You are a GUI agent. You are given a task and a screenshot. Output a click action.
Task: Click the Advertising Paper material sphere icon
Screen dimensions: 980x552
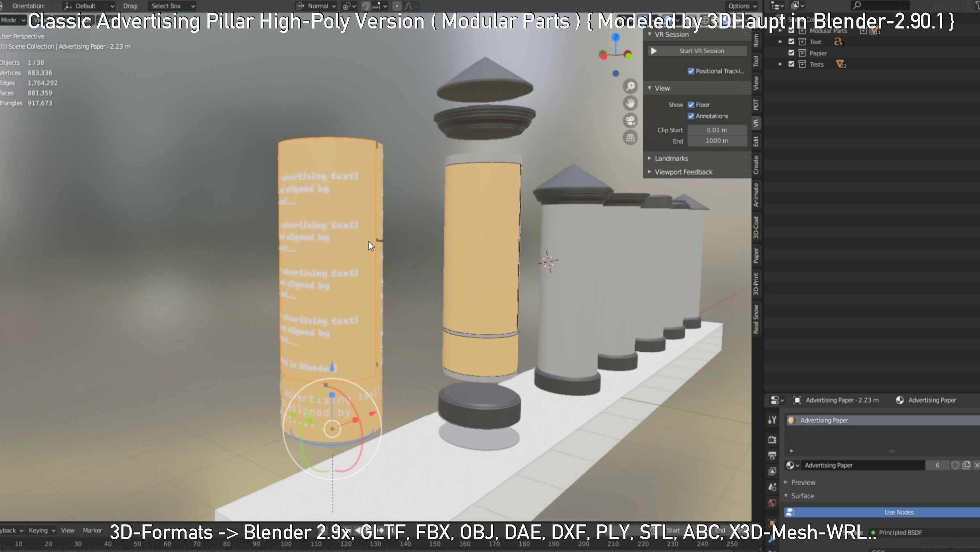pos(792,420)
